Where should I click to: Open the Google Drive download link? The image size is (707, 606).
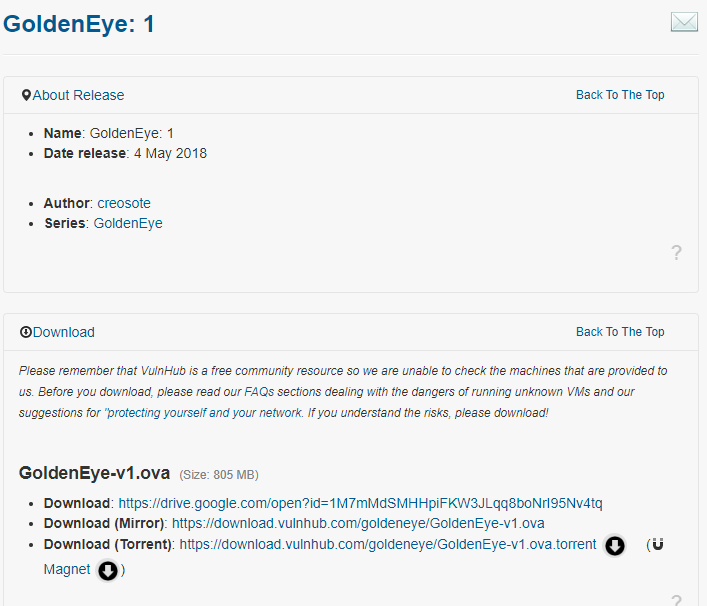click(360, 503)
